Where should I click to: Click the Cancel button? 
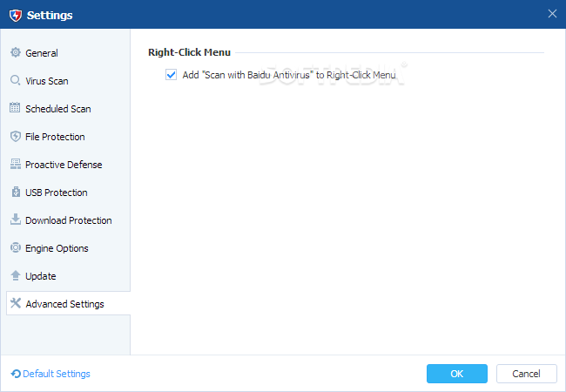point(526,374)
